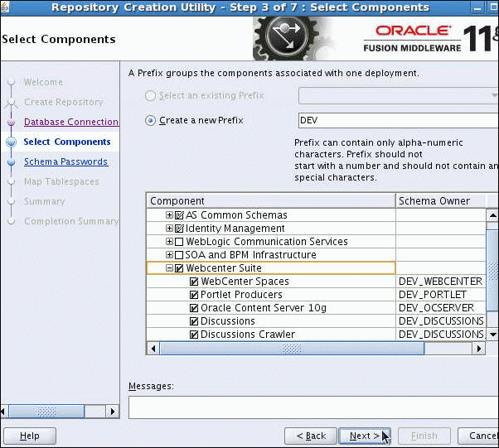This screenshot has height=448, width=499.
Task: Click the Help button
Action: pos(30,436)
